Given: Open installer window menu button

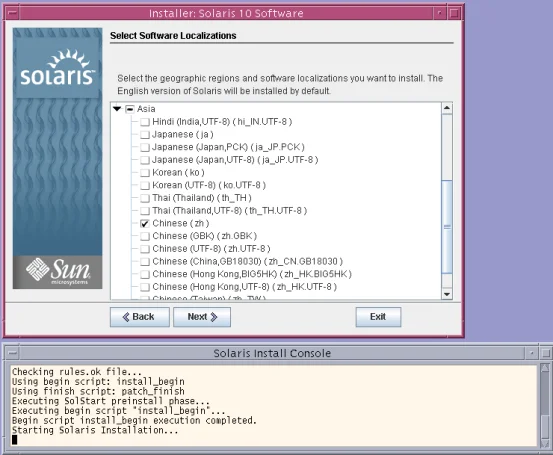Looking at the screenshot, I should coord(12,13).
